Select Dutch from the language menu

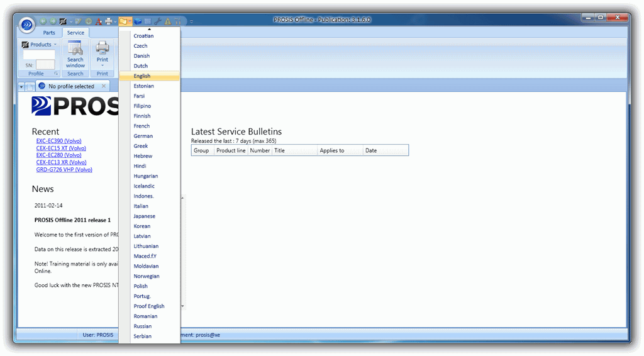pos(150,65)
